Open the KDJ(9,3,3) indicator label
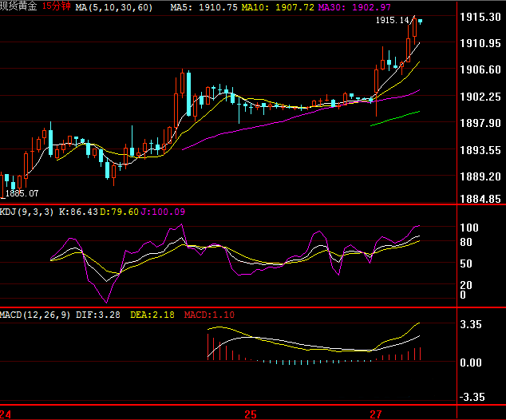 28,212
